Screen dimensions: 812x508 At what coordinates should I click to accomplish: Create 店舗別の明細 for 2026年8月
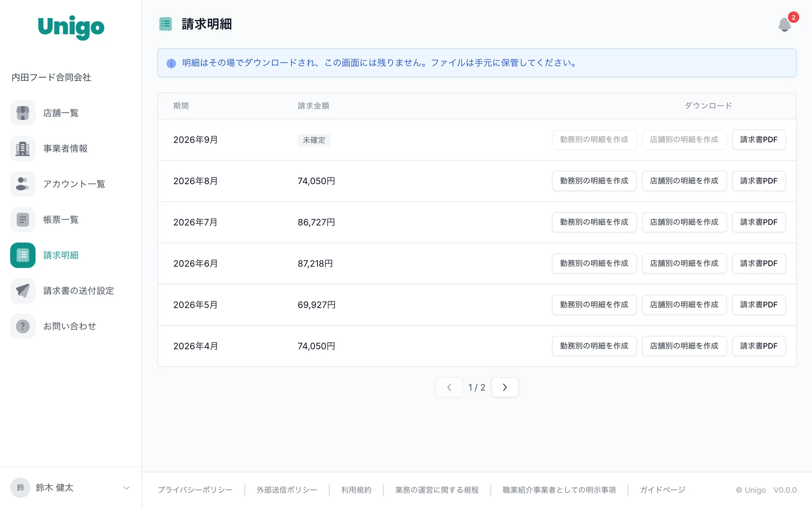click(684, 181)
